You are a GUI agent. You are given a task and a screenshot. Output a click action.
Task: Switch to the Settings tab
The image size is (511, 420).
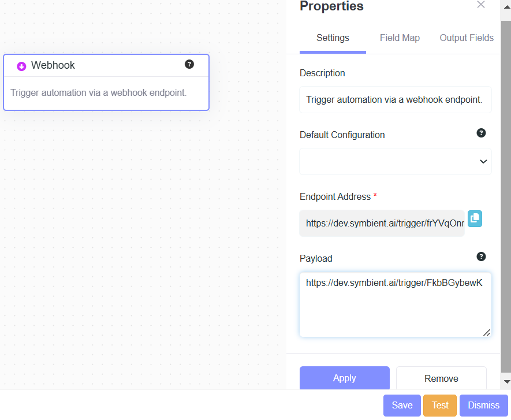[333, 38]
